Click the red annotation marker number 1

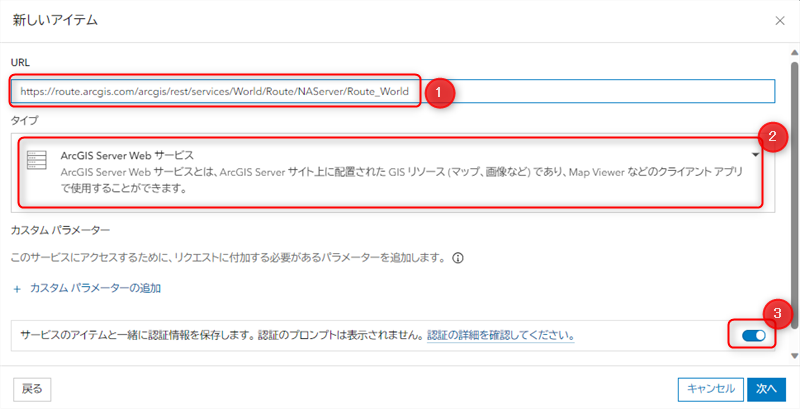pos(439,92)
